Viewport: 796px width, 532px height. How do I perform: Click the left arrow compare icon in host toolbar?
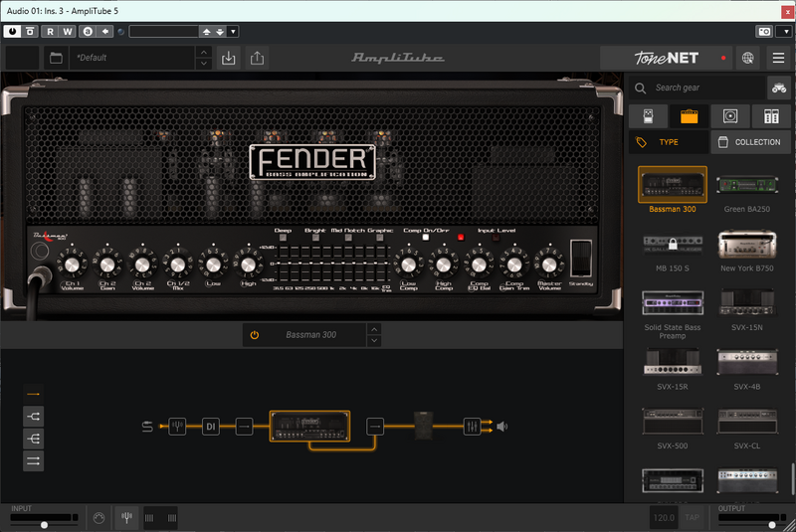pos(104,32)
